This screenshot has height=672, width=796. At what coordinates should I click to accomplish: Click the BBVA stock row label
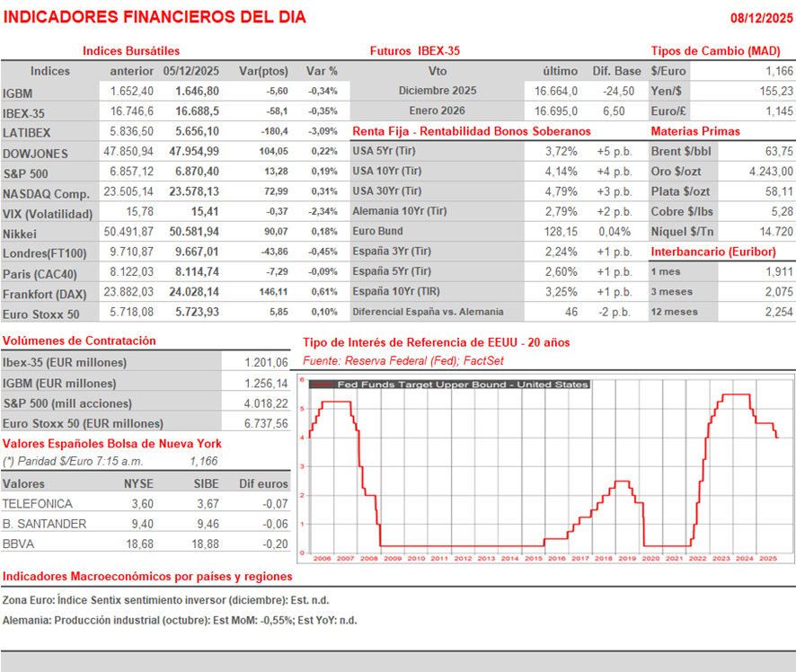20,544
